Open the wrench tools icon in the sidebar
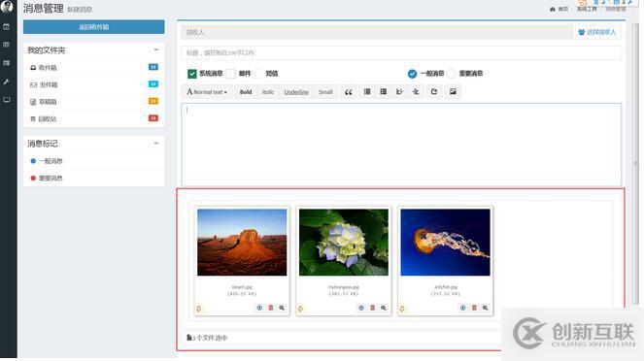The height and width of the screenshot is (361, 644). [6, 82]
